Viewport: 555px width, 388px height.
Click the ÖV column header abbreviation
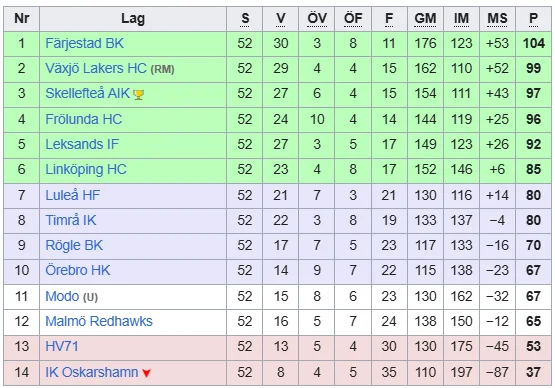click(x=317, y=18)
